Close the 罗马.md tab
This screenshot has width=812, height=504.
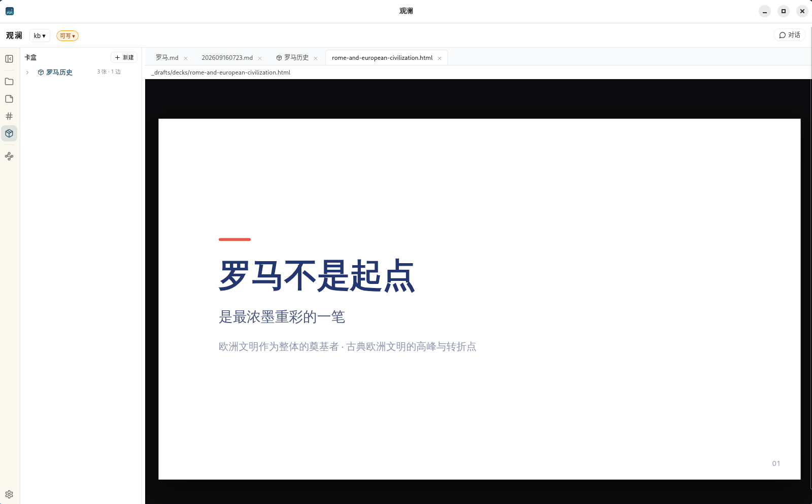pos(186,58)
